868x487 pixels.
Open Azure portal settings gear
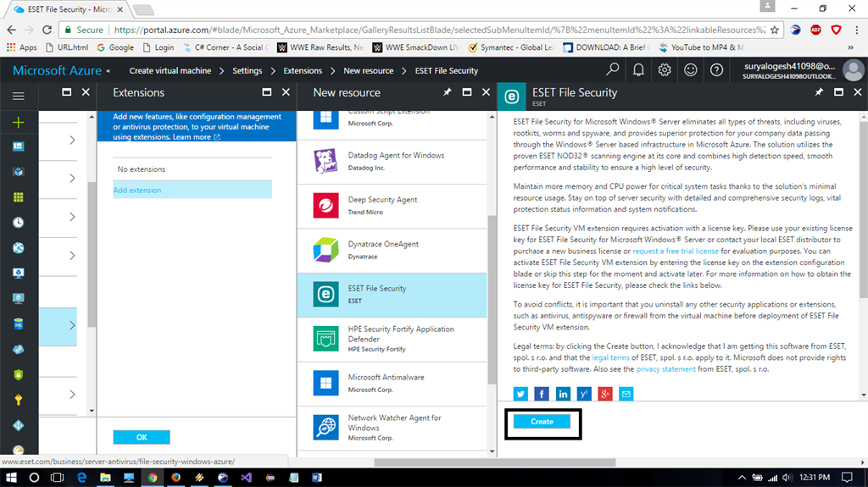click(x=665, y=69)
